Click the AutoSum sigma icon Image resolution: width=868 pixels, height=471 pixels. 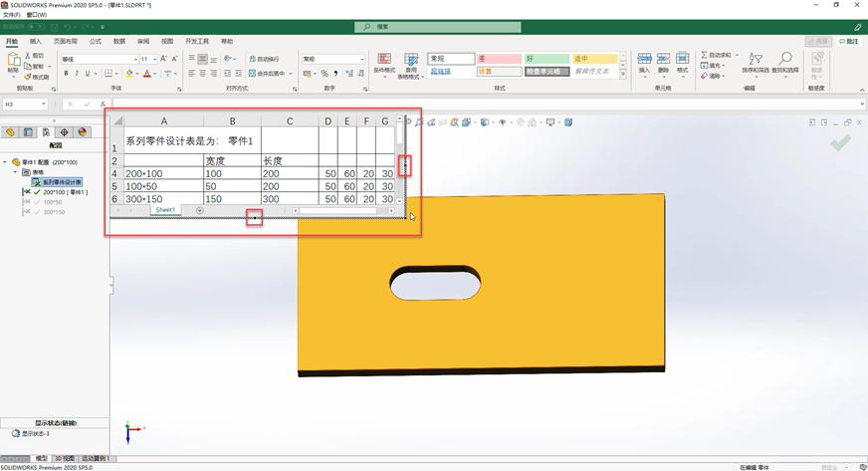click(705, 55)
